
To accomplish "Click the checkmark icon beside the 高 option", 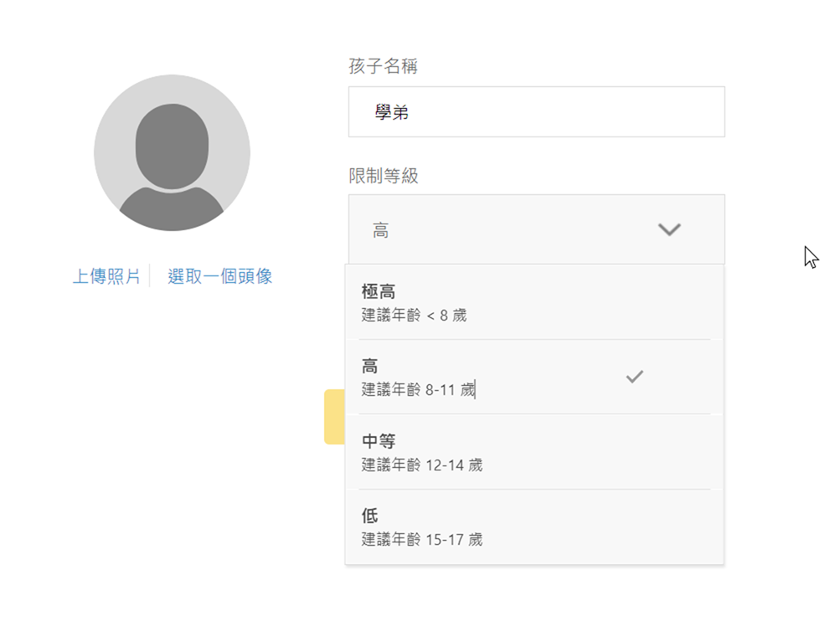I will 635,378.
